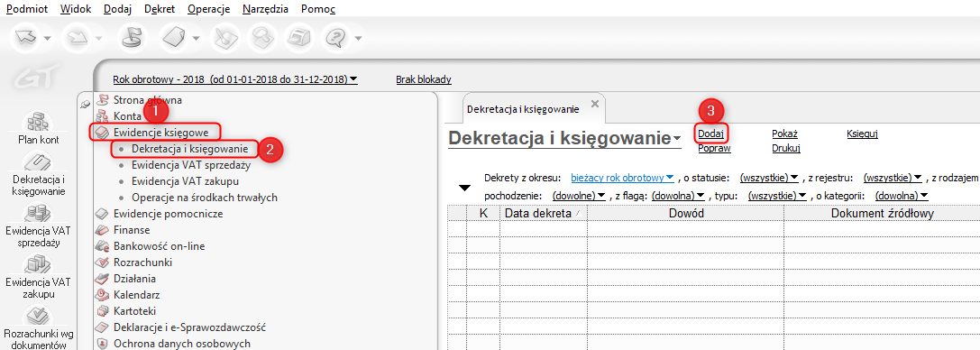Close the Dekretacja i księgowanie tab
Screen dimensions: 980x350
595,103
